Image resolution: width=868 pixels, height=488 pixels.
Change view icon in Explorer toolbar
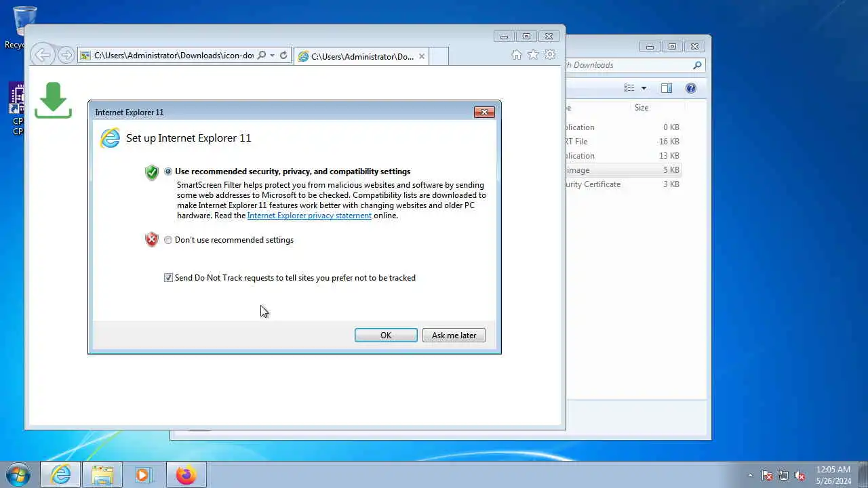click(x=629, y=88)
